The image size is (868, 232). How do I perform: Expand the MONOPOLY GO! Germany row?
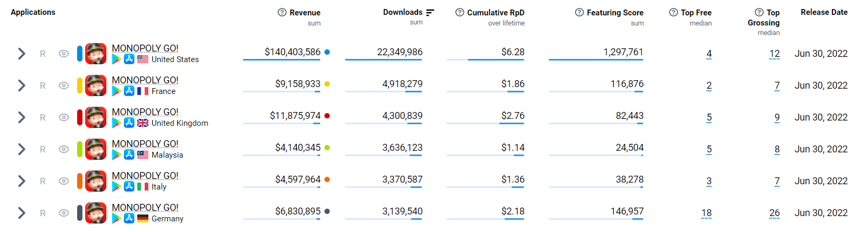click(21, 213)
